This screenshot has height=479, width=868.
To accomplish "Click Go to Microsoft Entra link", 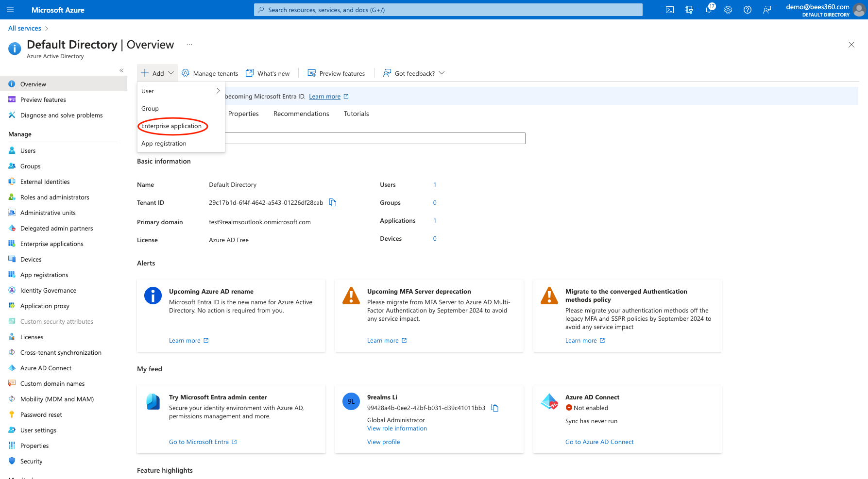I will pyautogui.click(x=199, y=442).
